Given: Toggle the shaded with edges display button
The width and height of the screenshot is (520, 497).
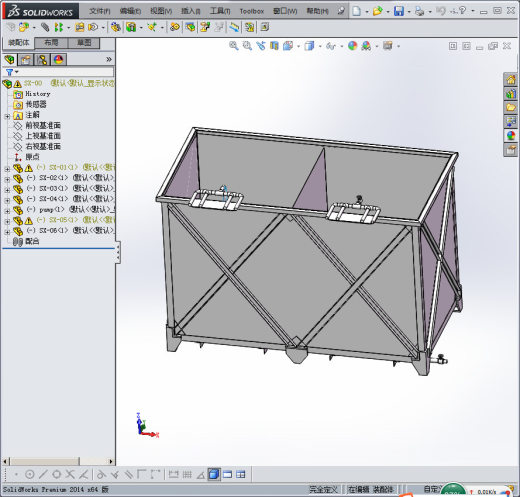Looking at the screenshot, I should tap(214, 474).
